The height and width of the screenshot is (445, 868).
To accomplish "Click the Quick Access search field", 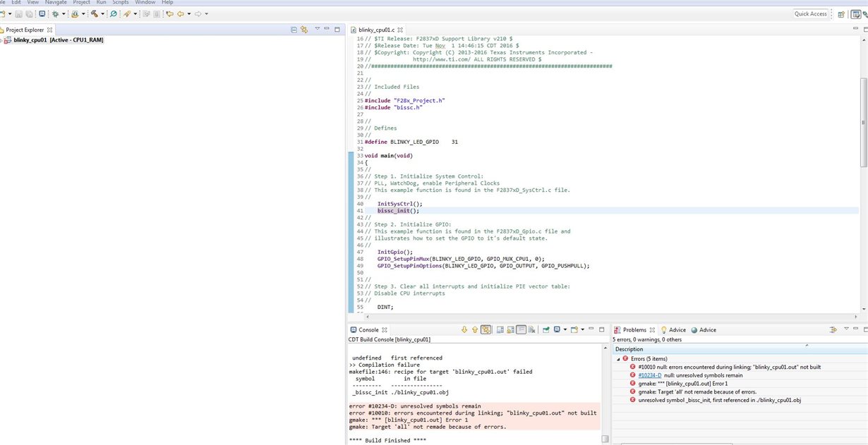I will [810, 14].
